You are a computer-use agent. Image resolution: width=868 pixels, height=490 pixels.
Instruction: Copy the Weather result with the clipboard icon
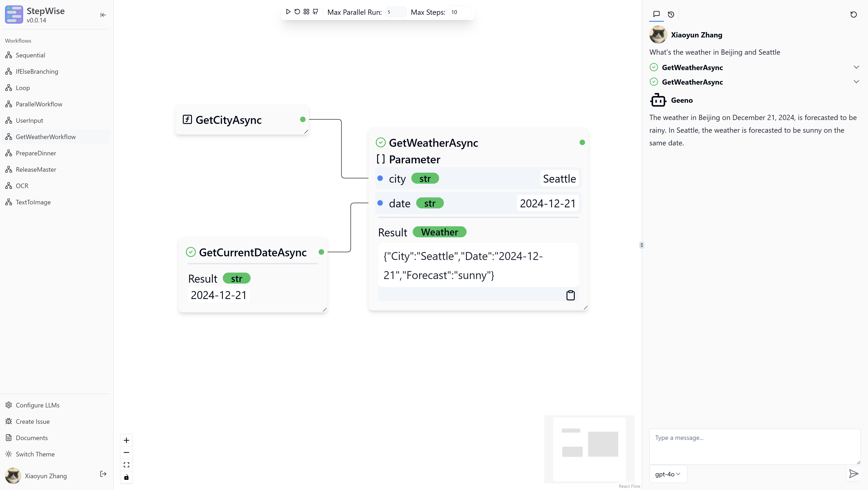(x=570, y=295)
